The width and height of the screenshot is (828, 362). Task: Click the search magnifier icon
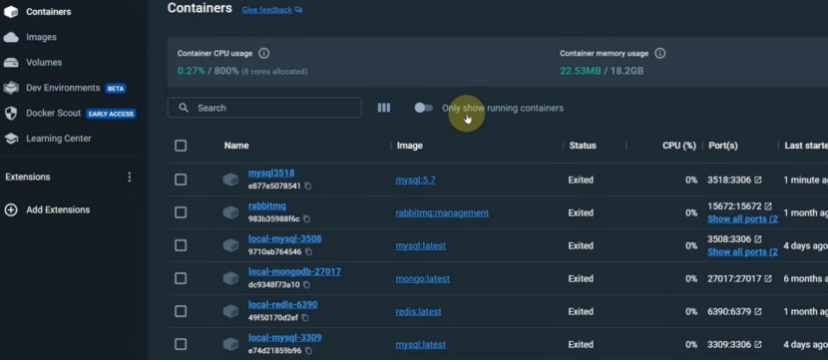click(x=184, y=108)
